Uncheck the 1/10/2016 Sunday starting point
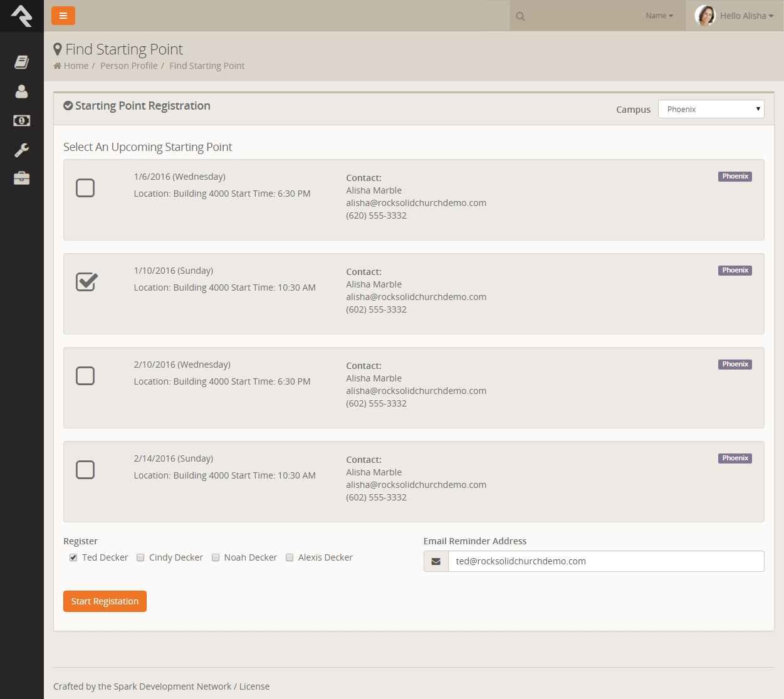The height and width of the screenshot is (699, 784). 86,282
